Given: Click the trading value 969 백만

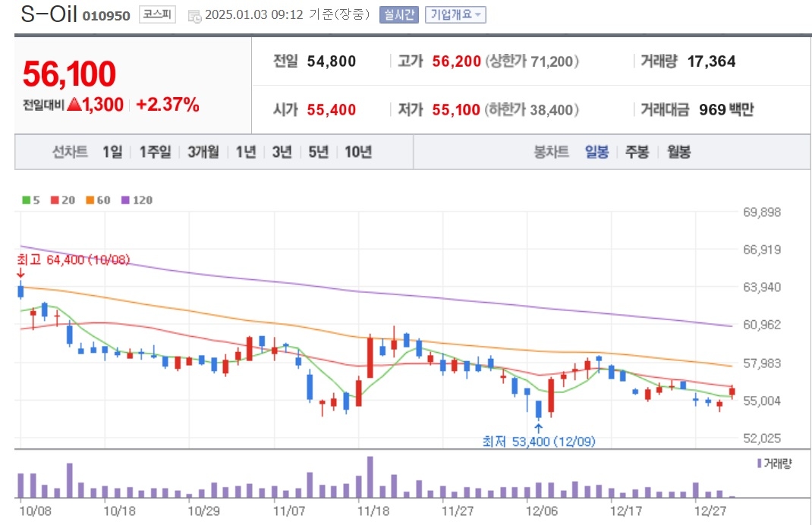Looking at the screenshot, I should pos(726,110).
